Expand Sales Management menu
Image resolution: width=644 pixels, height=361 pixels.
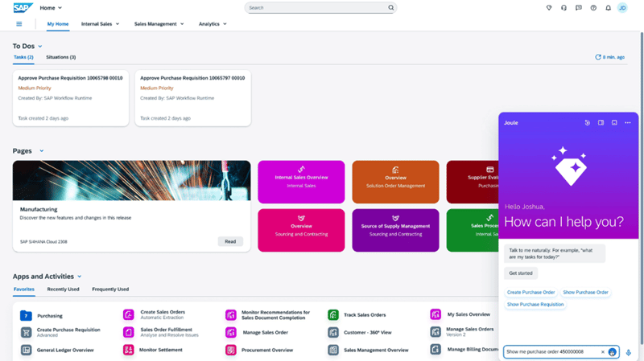pyautogui.click(x=159, y=24)
